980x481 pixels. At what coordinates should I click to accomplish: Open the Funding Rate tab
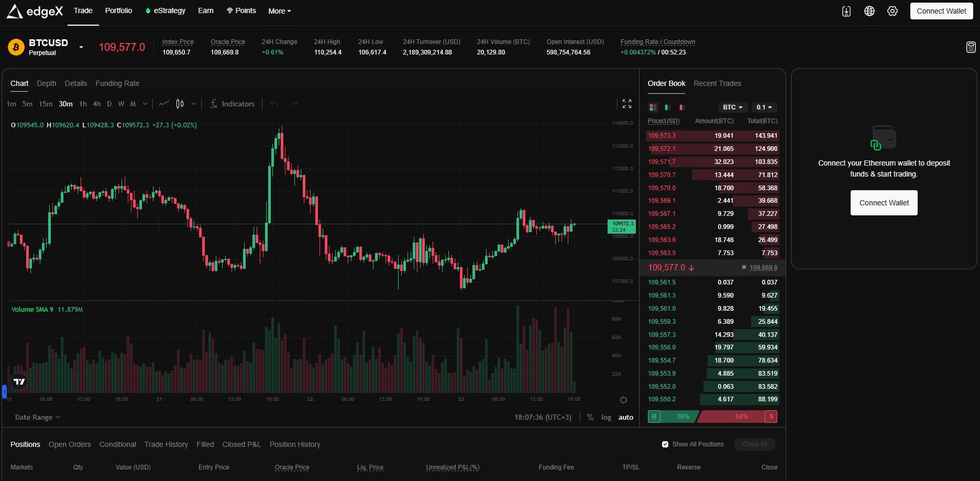click(117, 83)
